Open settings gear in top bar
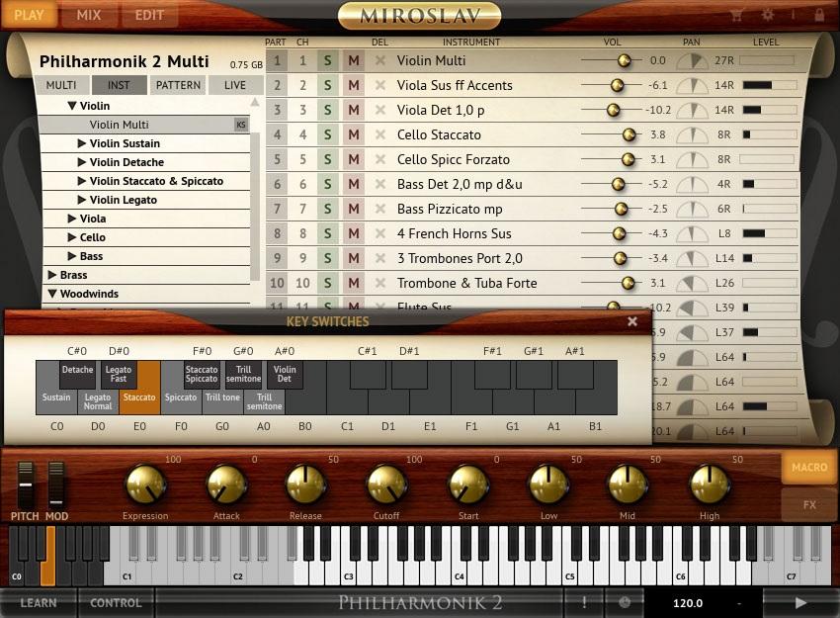The image size is (840, 618). (x=768, y=15)
